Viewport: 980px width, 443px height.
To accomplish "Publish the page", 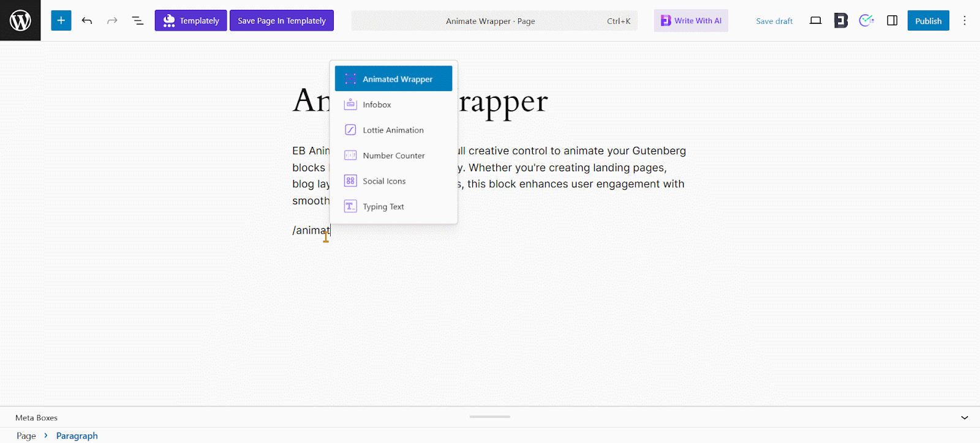I will click(929, 21).
